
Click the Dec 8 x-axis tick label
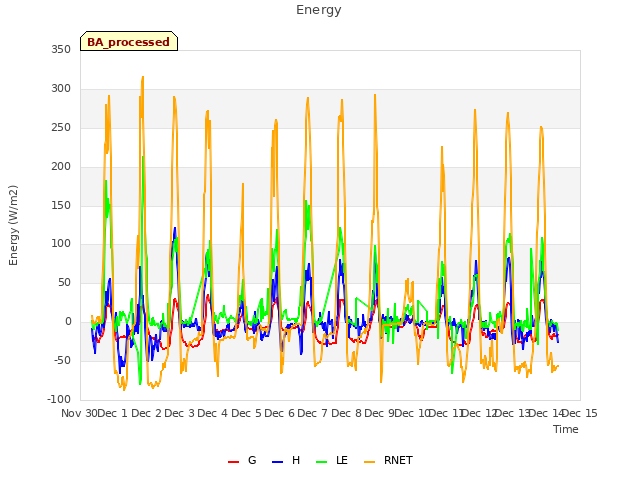coord(347,413)
